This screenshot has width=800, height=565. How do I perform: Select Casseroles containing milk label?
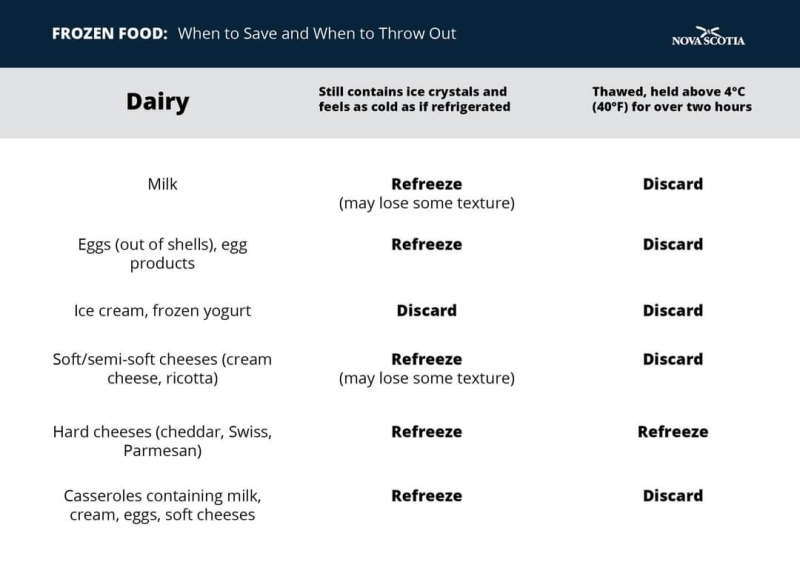click(x=162, y=505)
